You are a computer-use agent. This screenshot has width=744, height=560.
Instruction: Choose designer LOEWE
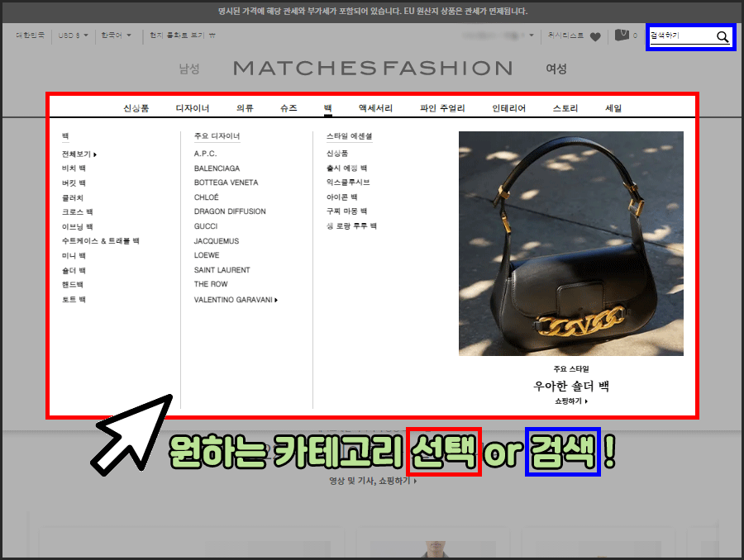(207, 255)
